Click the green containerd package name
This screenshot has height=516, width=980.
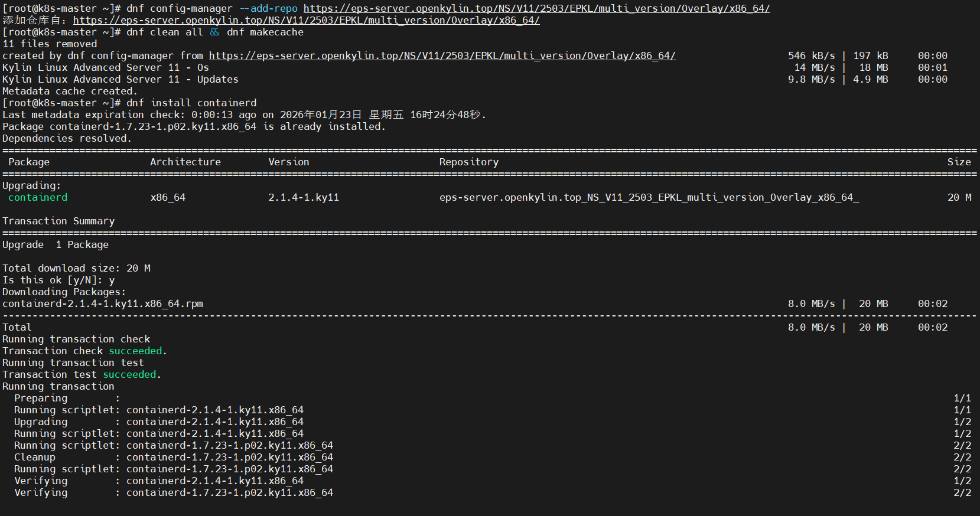point(38,197)
